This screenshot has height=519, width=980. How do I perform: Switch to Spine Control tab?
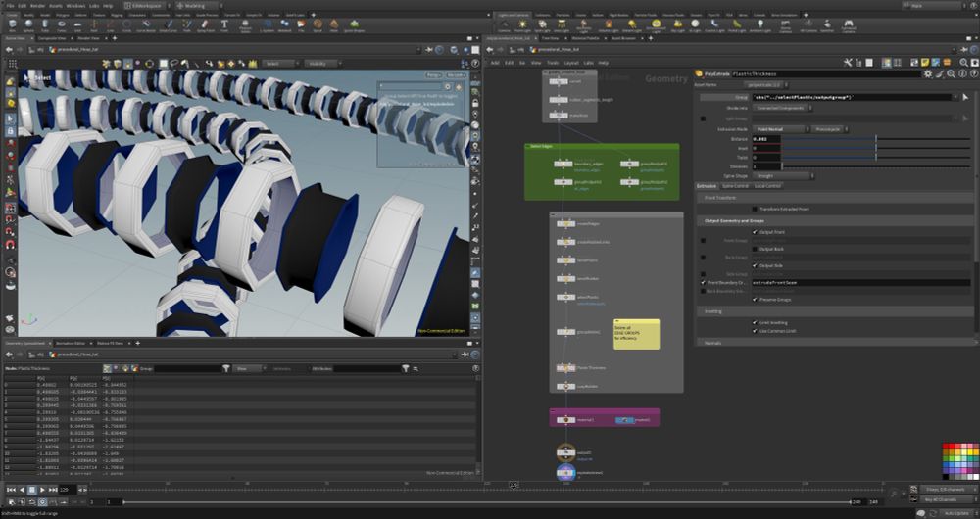tap(735, 185)
